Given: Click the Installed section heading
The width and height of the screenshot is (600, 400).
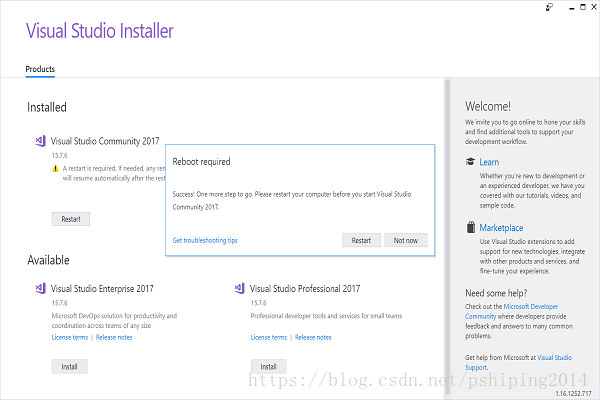Looking at the screenshot, I should (x=47, y=107).
